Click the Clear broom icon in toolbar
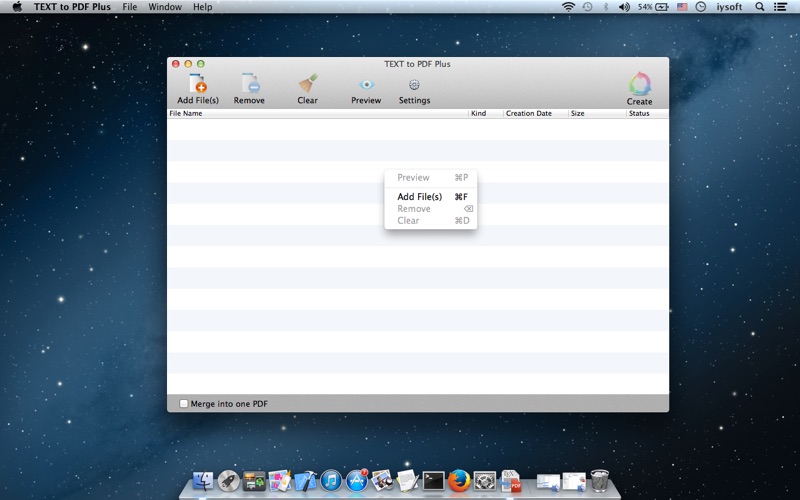Image resolution: width=800 pixels, height=500 pixels. coord(308,83)
